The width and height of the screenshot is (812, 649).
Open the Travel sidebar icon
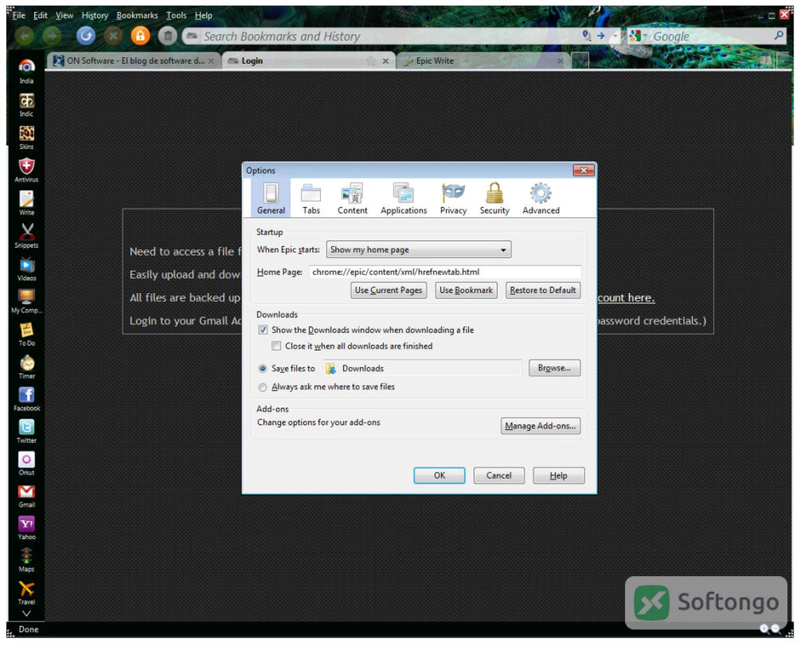tap(26, 593)
